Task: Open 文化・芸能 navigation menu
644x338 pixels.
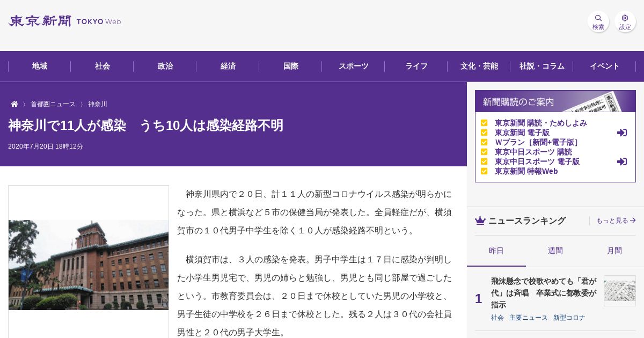Action: pos(479,67)
